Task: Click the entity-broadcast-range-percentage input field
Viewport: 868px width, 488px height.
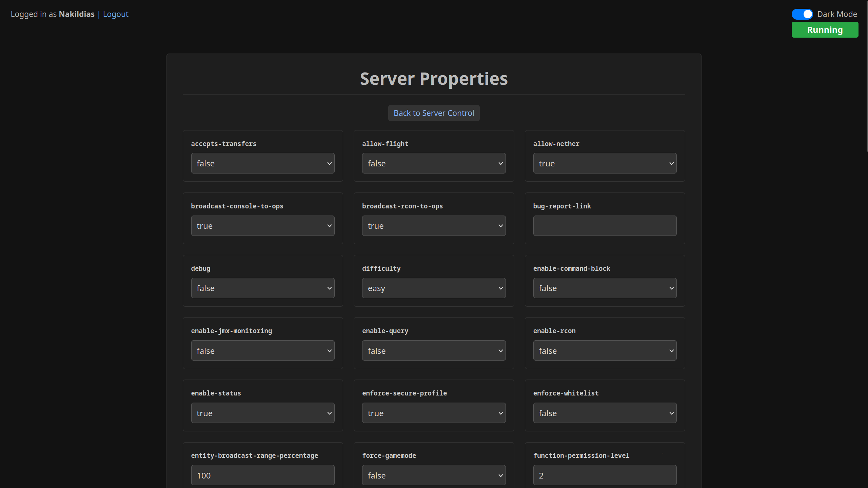Action: point(263,475)
